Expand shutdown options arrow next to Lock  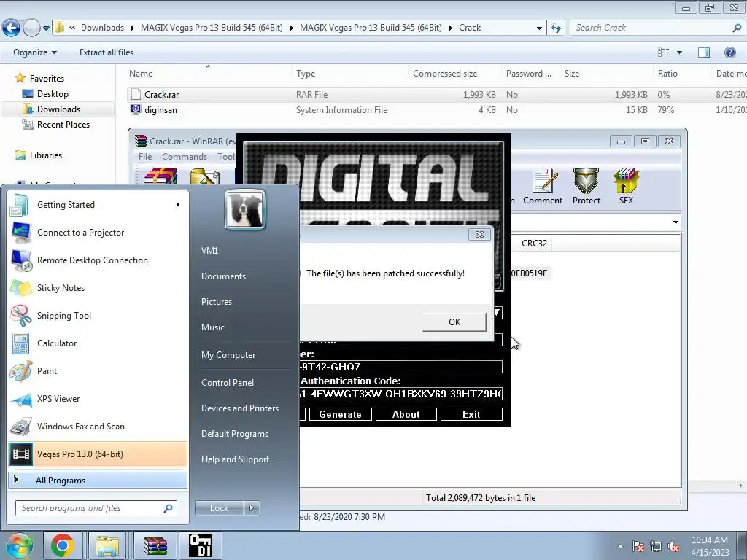pyautogui.click(x=252, y=508)
